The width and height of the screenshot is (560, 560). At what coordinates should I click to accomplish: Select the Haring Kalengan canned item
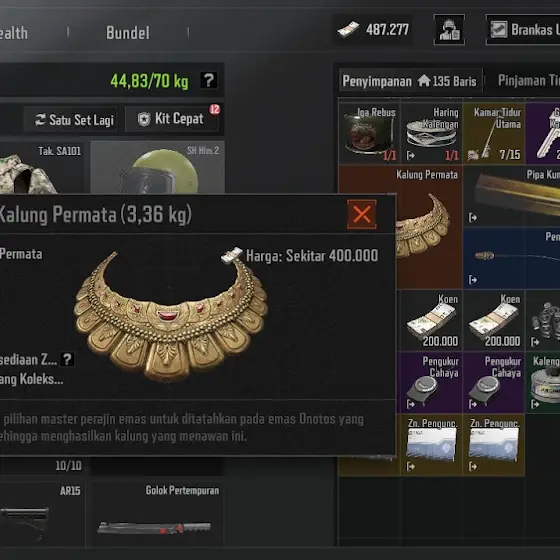coord(432,133)
